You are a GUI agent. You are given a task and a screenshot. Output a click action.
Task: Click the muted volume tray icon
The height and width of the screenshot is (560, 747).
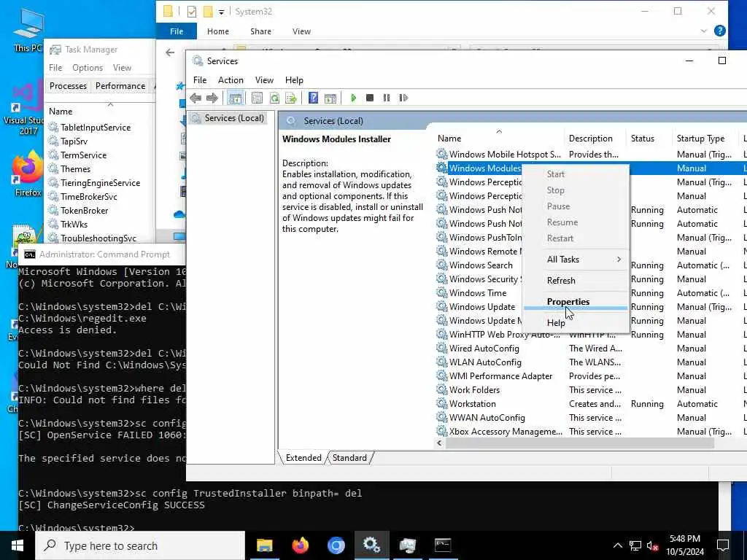(653, 545)
